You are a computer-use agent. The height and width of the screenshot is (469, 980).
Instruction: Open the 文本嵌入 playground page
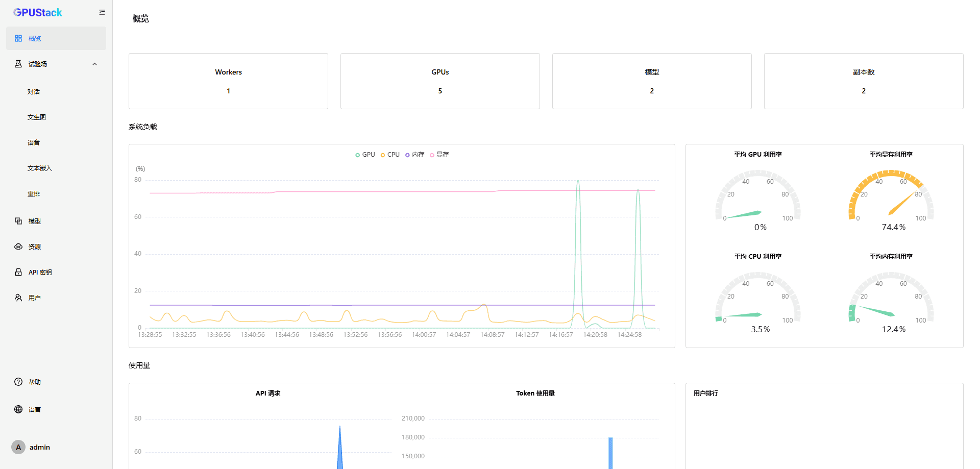coord(56,168)
